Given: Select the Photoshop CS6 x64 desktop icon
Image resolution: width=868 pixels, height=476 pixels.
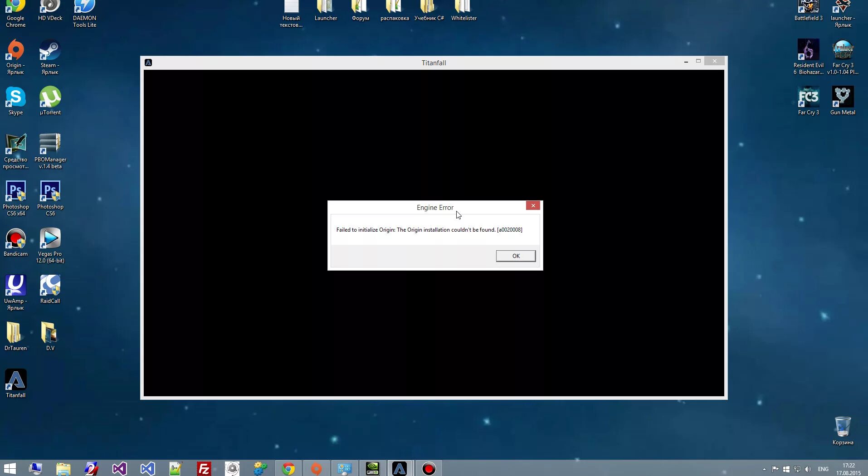Looking at the screenshot, I should coord(15,199).
